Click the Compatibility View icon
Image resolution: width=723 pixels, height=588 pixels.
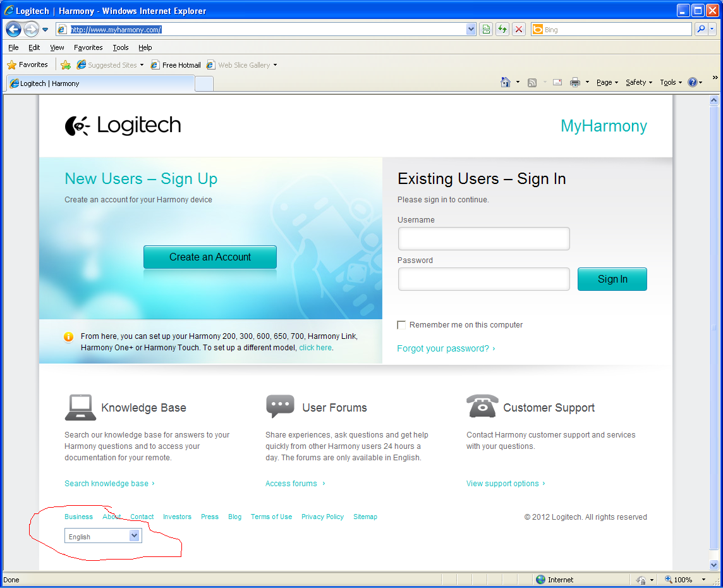486,29
